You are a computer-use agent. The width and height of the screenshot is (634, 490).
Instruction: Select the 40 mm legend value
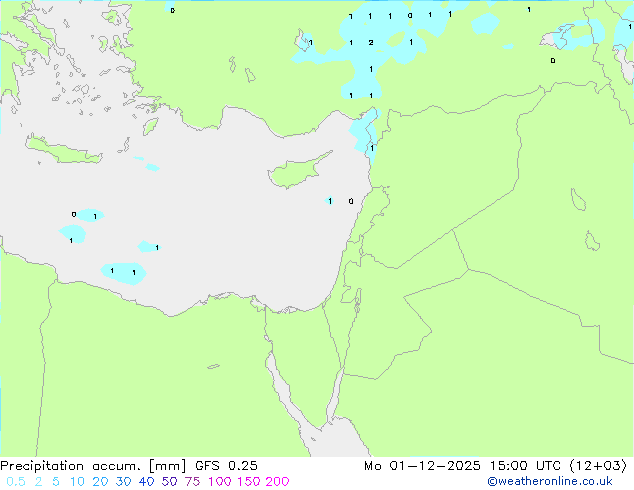[146, 482]
